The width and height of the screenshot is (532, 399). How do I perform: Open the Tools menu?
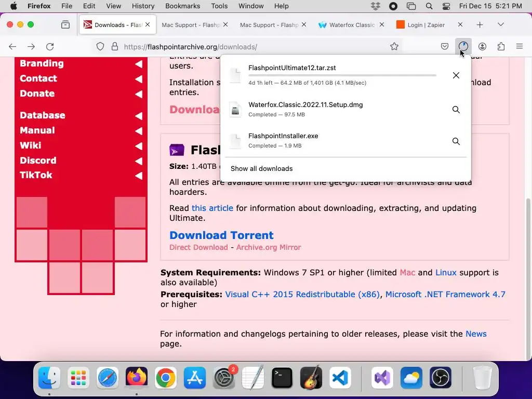[219, 6]
